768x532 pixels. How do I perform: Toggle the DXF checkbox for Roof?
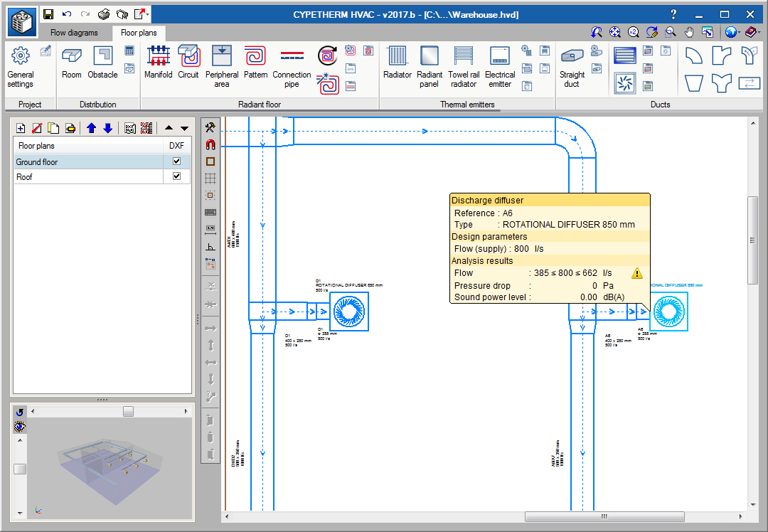pyautogui.click(x=176, y=176)
